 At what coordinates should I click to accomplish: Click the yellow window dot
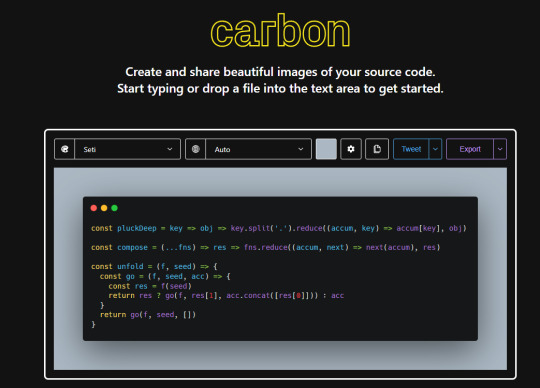tap(104, 208)
